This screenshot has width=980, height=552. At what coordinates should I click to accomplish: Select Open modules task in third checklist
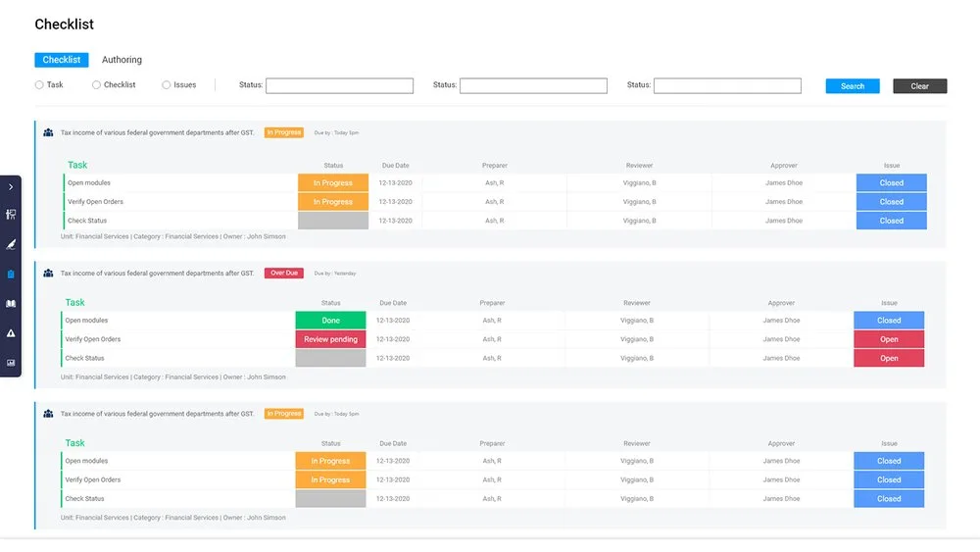tap(86, 462)
